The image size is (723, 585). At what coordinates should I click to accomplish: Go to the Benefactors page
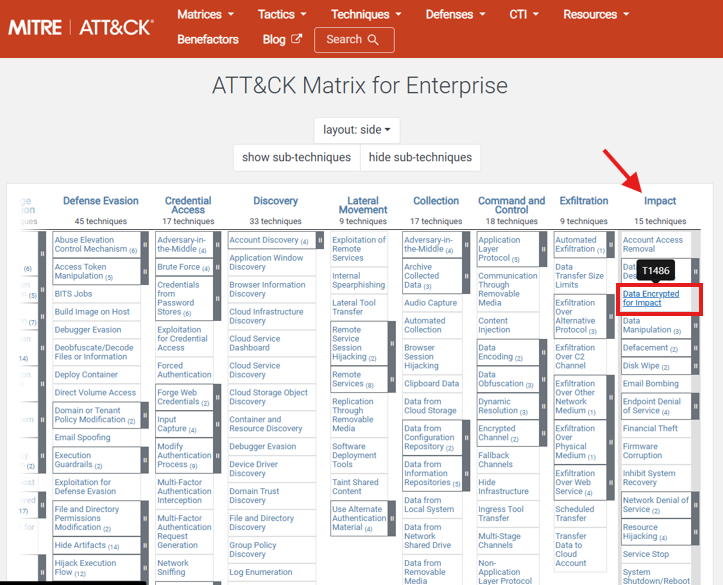[208, 40]
